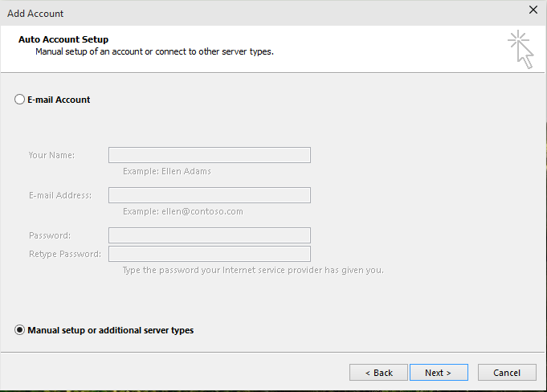The width and height of the screenshot is (547, 392).
Task: Go to the previous step with Back
Action: tap(378, 373)
